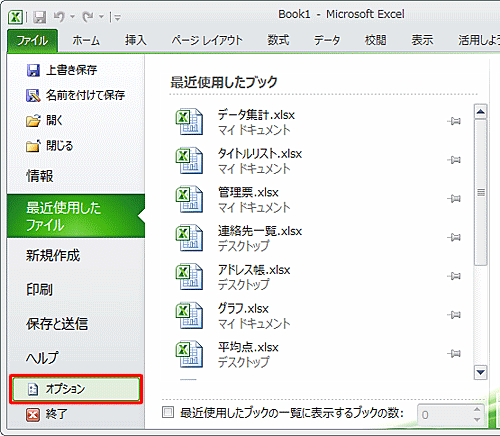Image resolution: width=500 pixels, height=436 pixels.
Task: Click 開く label in backstage menu
Action: pos(54,121)
